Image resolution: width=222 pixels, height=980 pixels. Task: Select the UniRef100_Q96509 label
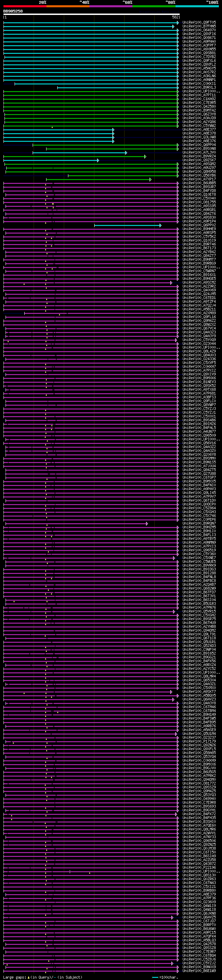click(x=199, y=435)
